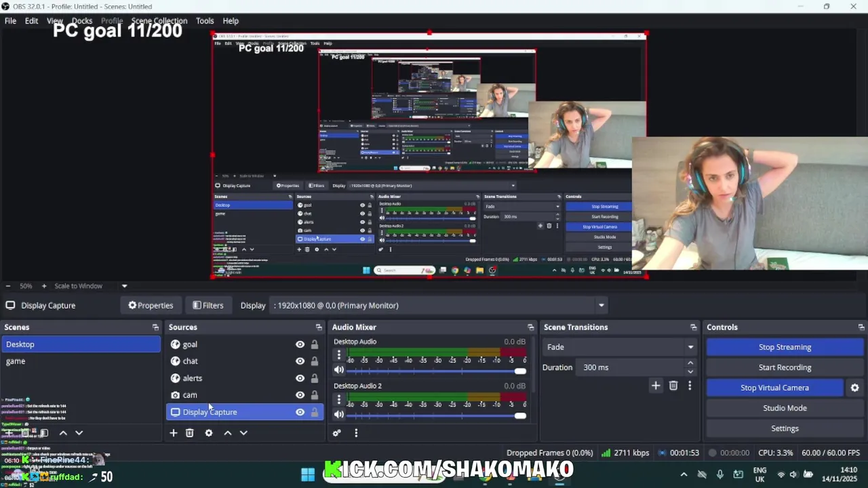Hide the chat source

click(x=300, y=361)
